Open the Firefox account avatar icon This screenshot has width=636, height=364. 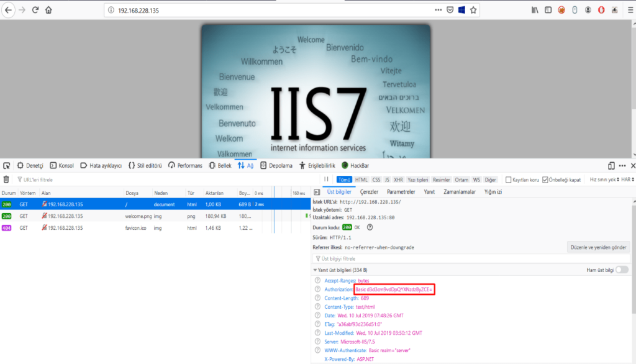pyautogui.click(x=588, y=10)
